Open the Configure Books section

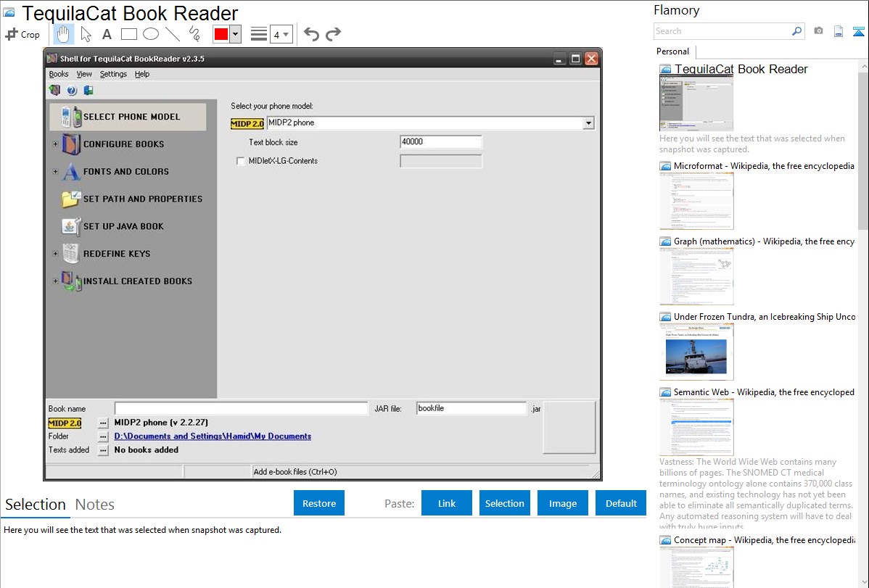pyautogui.click(x=123, y=144)
